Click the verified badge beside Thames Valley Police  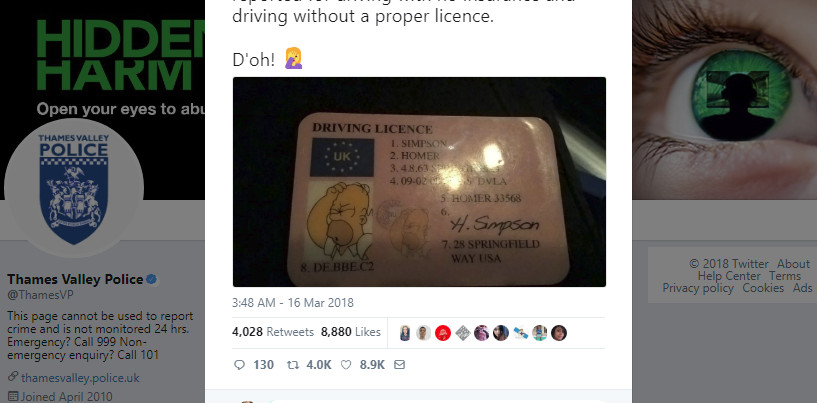(152, 279)
